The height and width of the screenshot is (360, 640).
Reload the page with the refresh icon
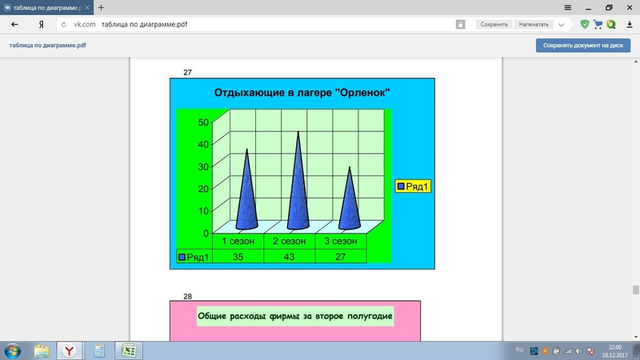63,24
